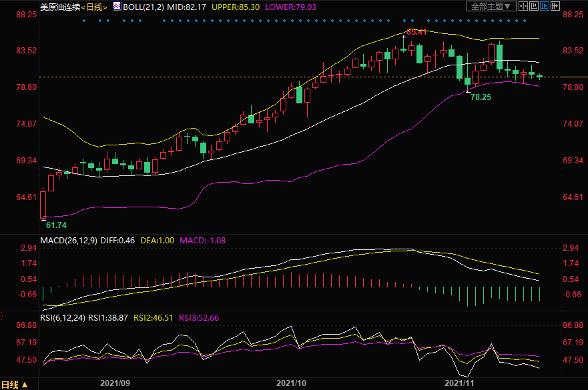
Task: Toggle the highlighted blue chart playback icon
Action: (x=545, y=6)
